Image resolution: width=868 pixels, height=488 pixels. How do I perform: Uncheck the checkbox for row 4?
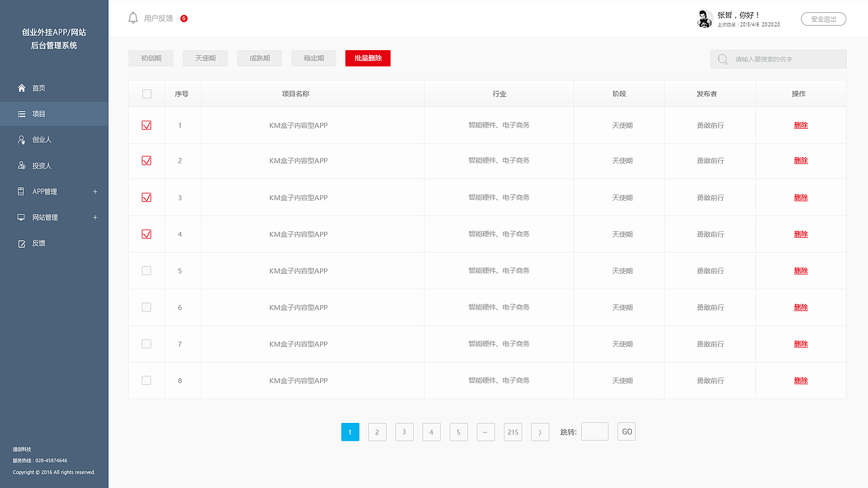point(146,234)
